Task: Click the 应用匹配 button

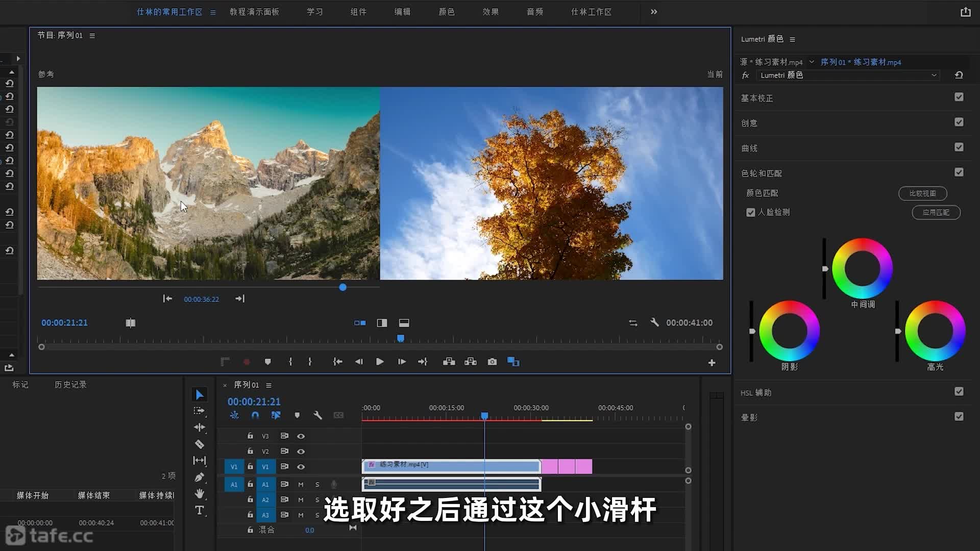Action: [x=936, y=212]
